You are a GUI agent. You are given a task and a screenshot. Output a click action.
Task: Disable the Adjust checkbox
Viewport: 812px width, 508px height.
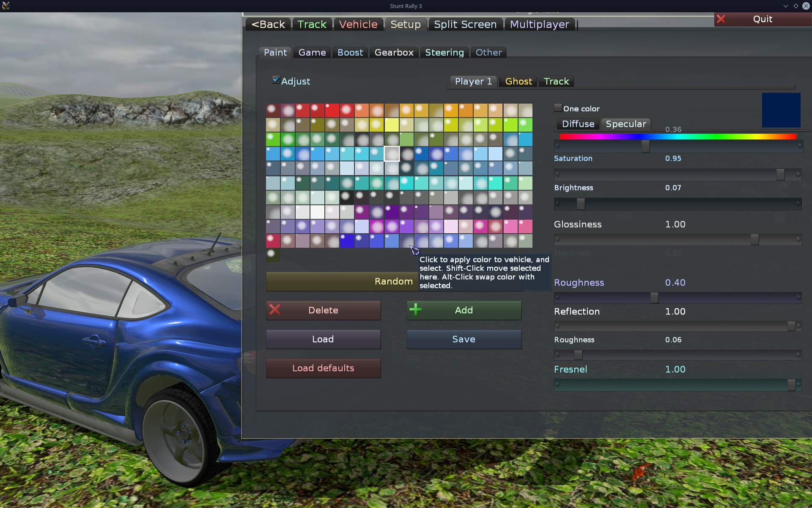coord(276,80)
